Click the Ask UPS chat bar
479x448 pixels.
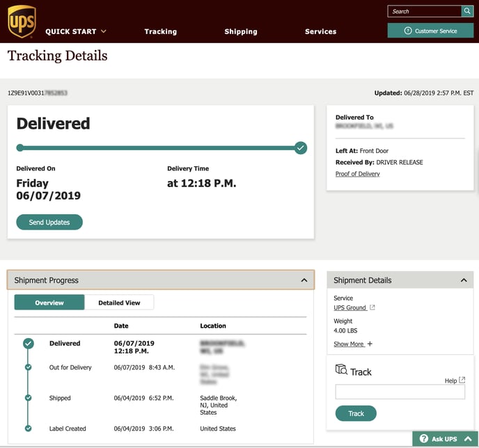click(445, 439)
